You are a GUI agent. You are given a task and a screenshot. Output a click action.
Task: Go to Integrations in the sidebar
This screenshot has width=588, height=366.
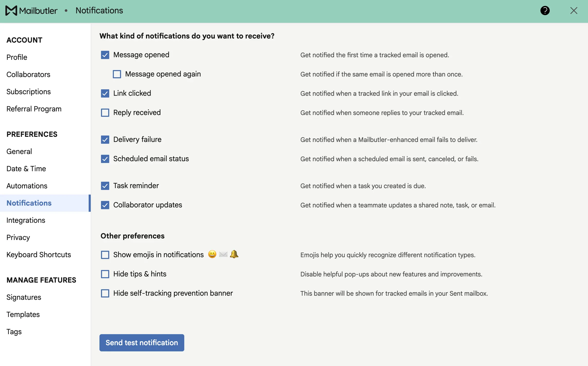pos(26,220)
